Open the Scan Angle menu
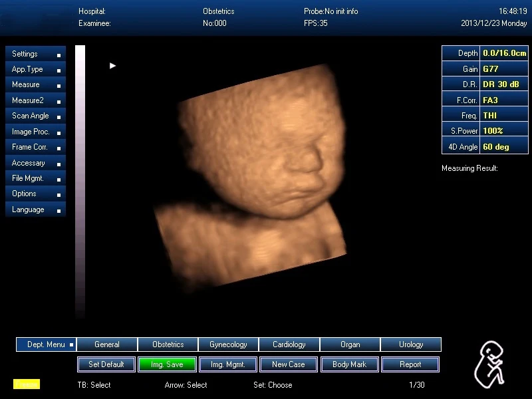This screenshot has height=399, width=532. click(30, 116)
